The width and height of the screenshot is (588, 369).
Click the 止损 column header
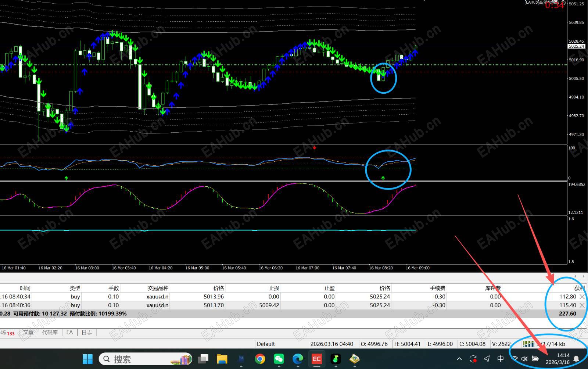(x=274, y=288)
